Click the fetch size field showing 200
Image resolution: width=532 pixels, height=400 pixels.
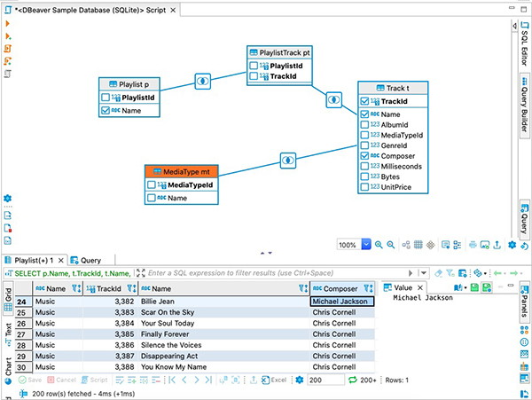[325, 380]
